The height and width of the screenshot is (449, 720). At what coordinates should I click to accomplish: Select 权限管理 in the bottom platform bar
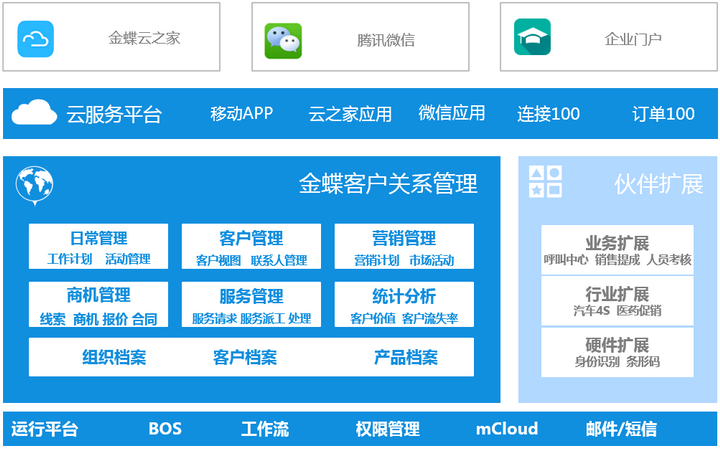point(388,429)
